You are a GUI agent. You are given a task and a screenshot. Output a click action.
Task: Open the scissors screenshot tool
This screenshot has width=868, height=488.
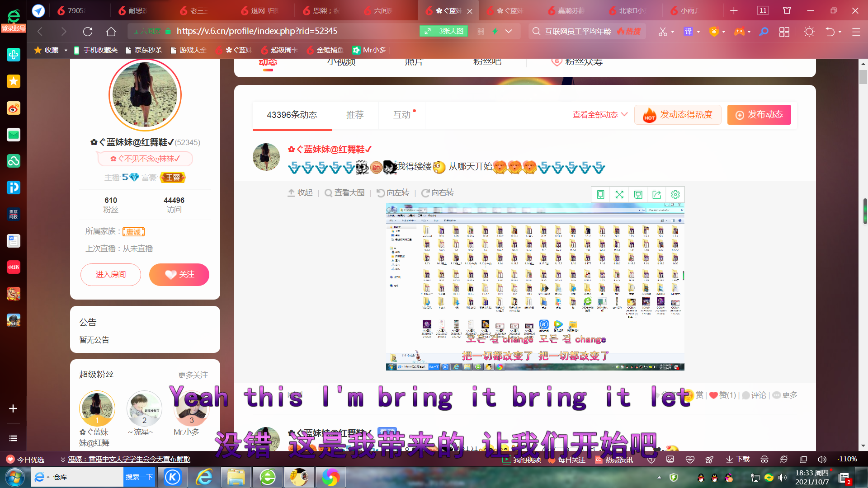tap(663, 32)
